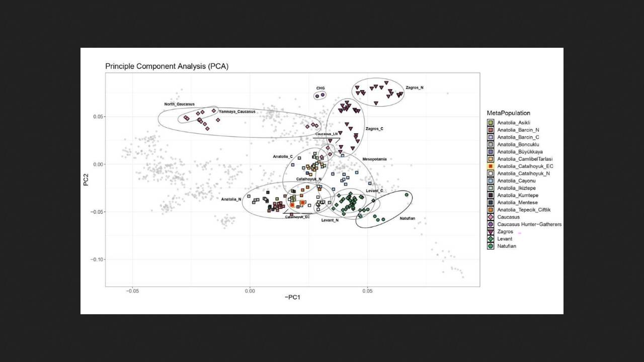Image resolution: width=644 pixels, height=362 pixels.
Task: Click the Caucasus Hunter-Gatherers circle legend symbol
Action: (x=491, y=224)
